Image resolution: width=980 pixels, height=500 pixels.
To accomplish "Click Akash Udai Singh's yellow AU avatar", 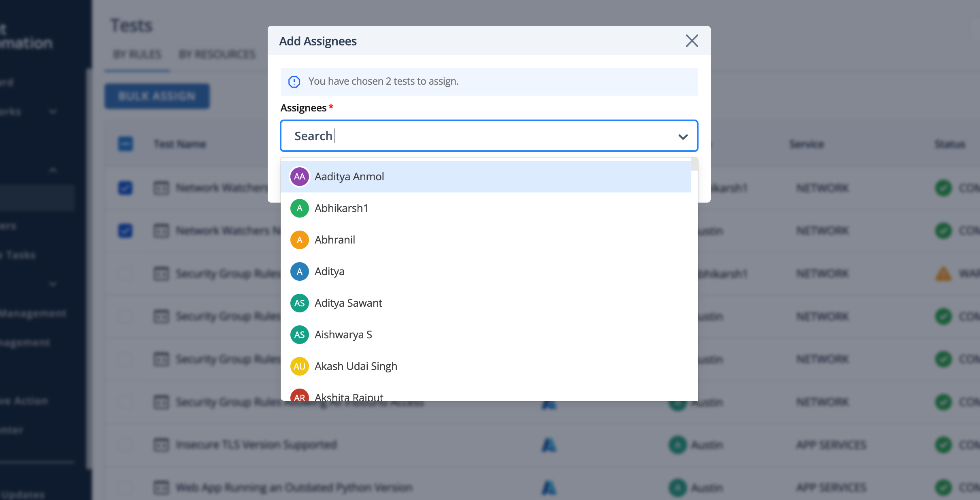I will (300, 366).
